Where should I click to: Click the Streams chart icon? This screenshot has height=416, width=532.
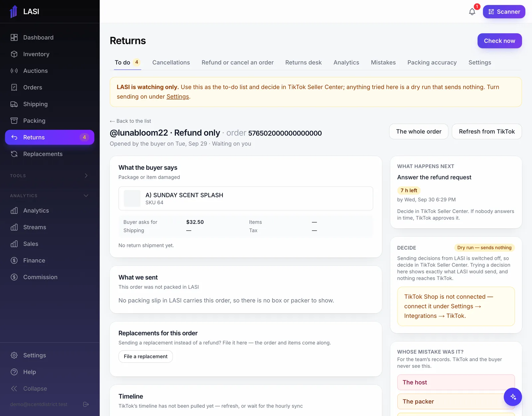click(14, 227)
